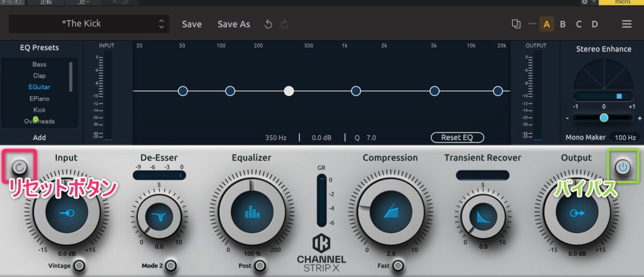The width and height of the screenshot is (644, 277).
Task: Click the copy A/B state icon
Action: pyautogui.click(x=516, y=24)
